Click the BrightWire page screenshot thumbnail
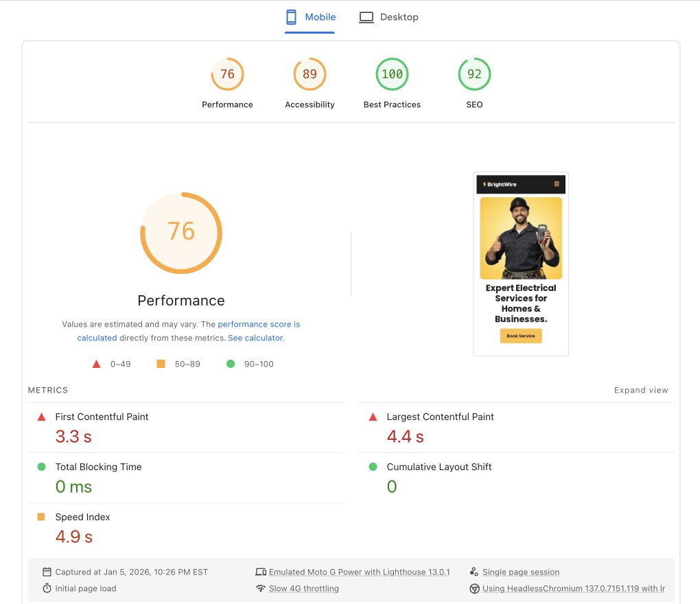This screenshot has width=700, height=604. tap(520, 264)
